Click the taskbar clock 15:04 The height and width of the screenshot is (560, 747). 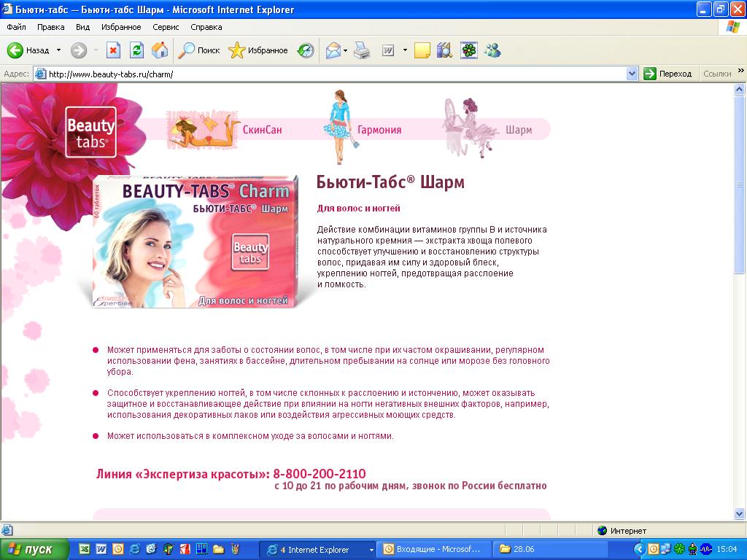[x=727, y=550]
